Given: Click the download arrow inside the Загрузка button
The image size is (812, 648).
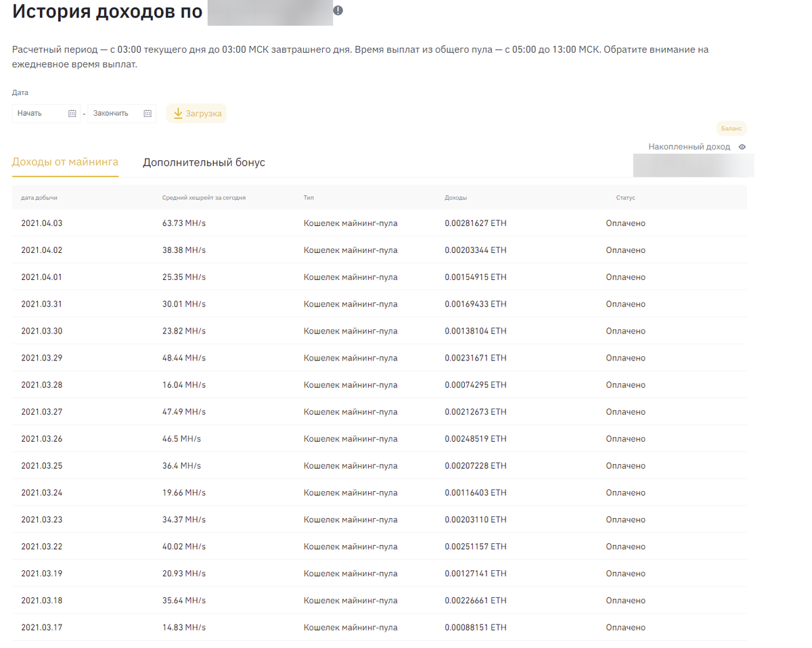Looking at the screenshot, I should pyautogui.click(x=178, y=113).
